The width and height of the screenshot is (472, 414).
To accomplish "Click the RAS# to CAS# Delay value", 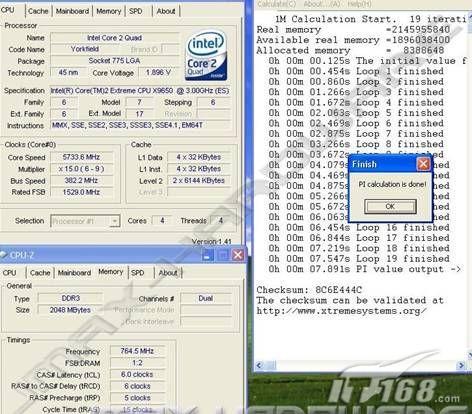I will pos(137,386).
